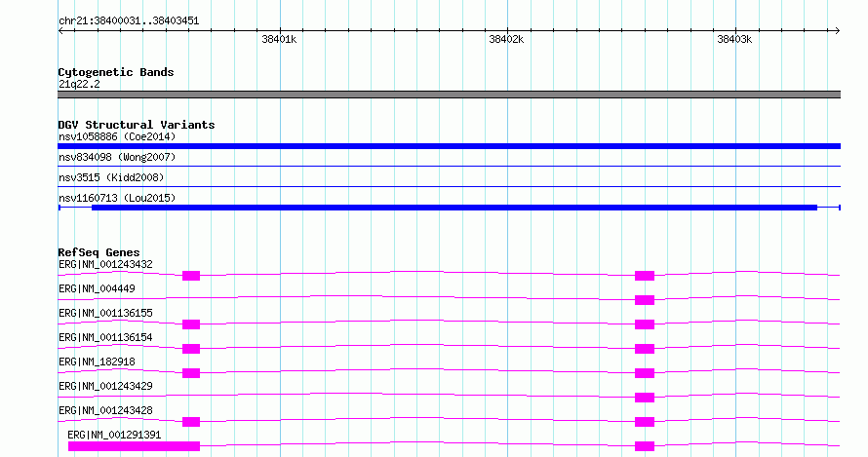Click the nsv1160713 (Lou2015) label

click(x=117, y=198)
